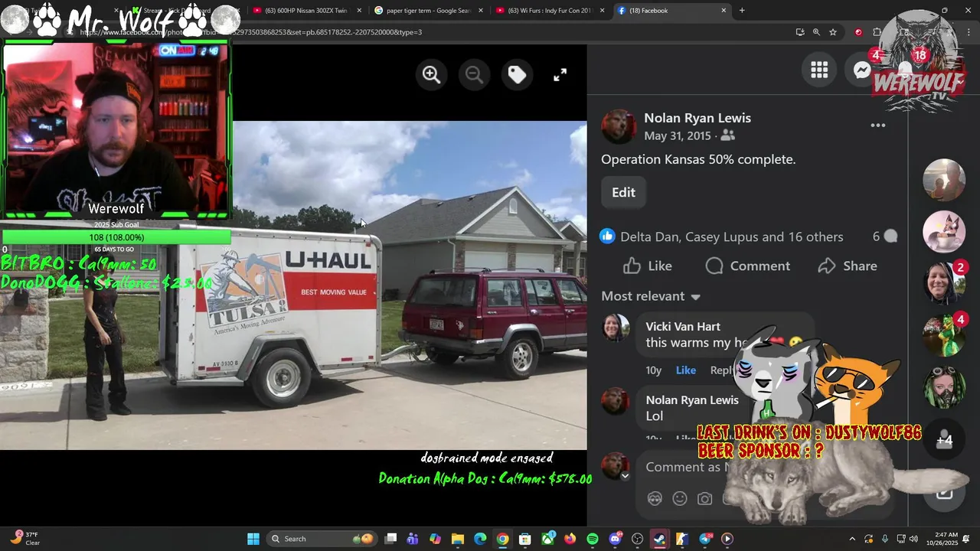Open OBS Studio from the taskbar
Screen dimensions: 980x551
pos(638,539)
